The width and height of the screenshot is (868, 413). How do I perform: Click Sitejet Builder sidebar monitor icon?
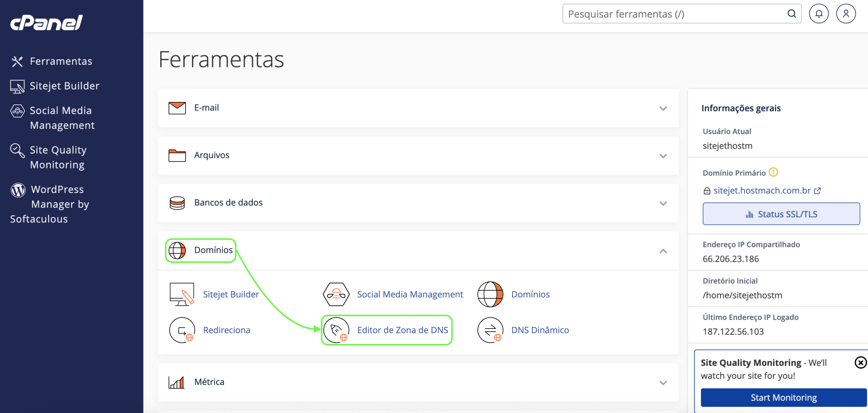[17, 86]
